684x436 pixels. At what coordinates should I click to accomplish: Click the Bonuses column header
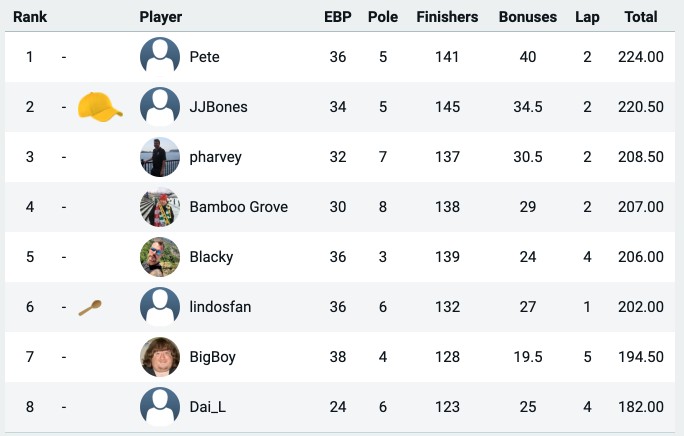click(528, 17)
